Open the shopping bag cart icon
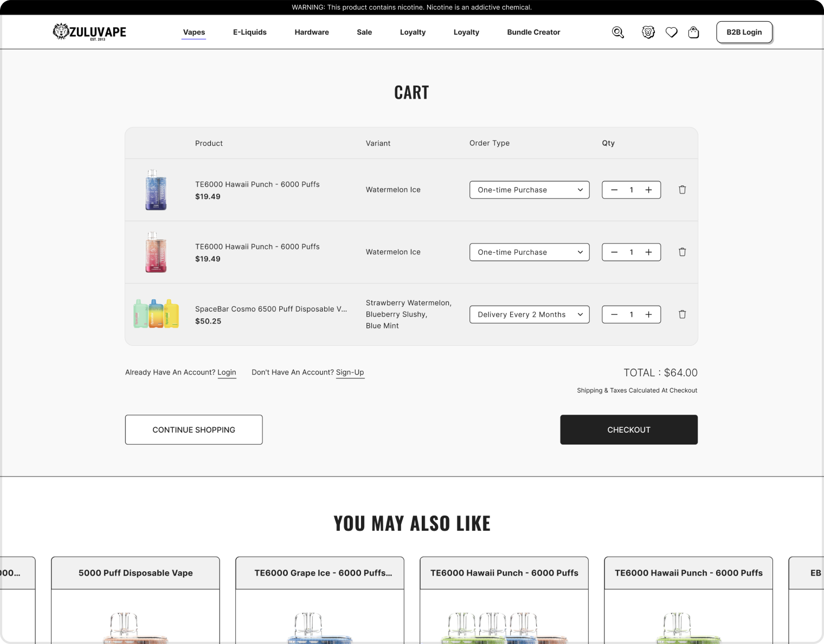 tap(693, 33)
